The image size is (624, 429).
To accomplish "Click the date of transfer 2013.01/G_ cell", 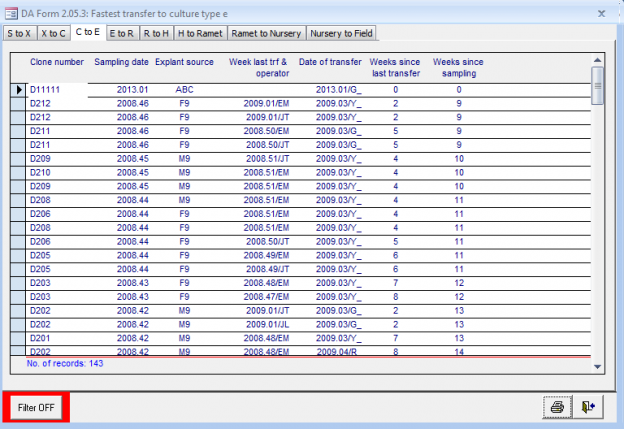I will pyautogui.click(x=338, y=90).
